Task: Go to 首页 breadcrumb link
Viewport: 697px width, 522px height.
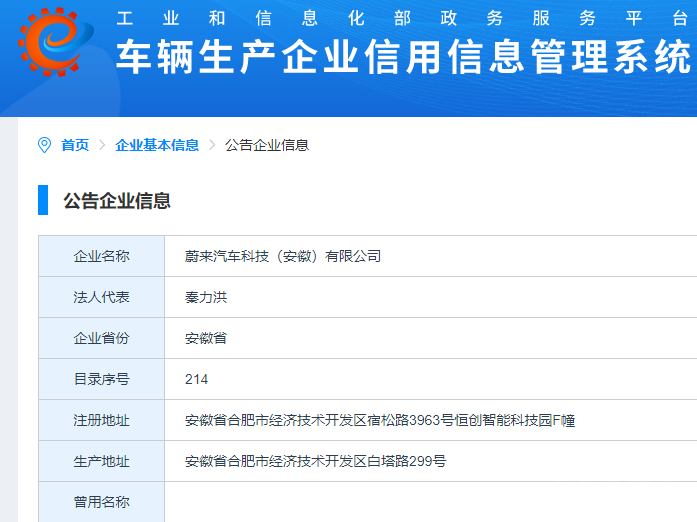Action: pyautogui.click(x=75, y=145)
